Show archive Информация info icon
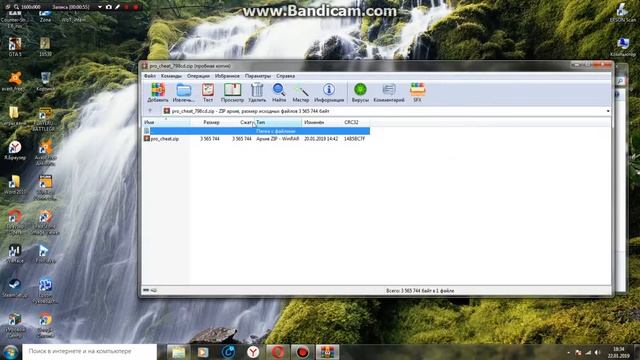This screenshot has width=640, height=360. (329, 92)
